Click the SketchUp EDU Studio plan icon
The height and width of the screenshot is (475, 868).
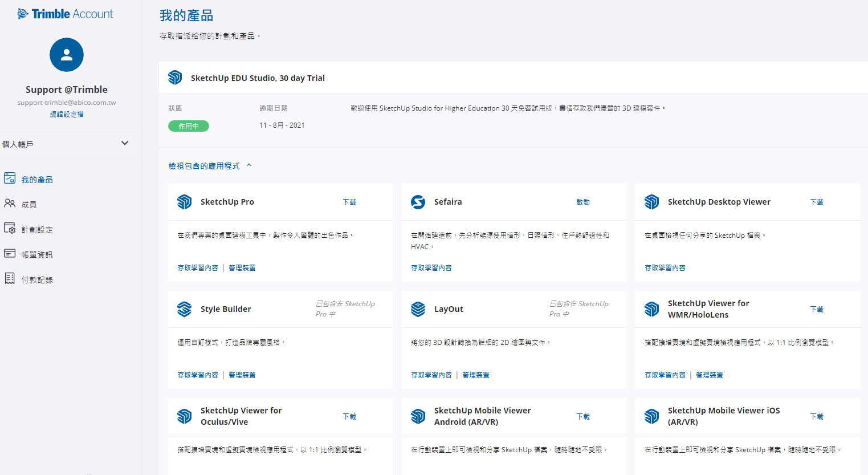pyautogui.click(x=175, y=78)
